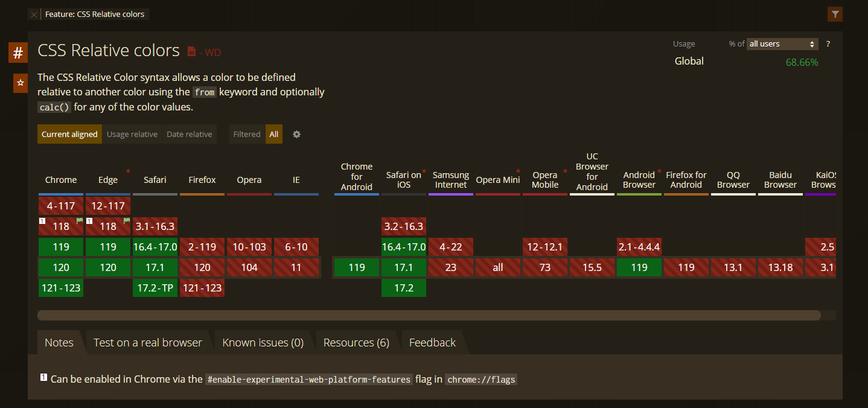Open the WD spec document icon
This screenshot has height=408, width=868.
tap(191, 52)
